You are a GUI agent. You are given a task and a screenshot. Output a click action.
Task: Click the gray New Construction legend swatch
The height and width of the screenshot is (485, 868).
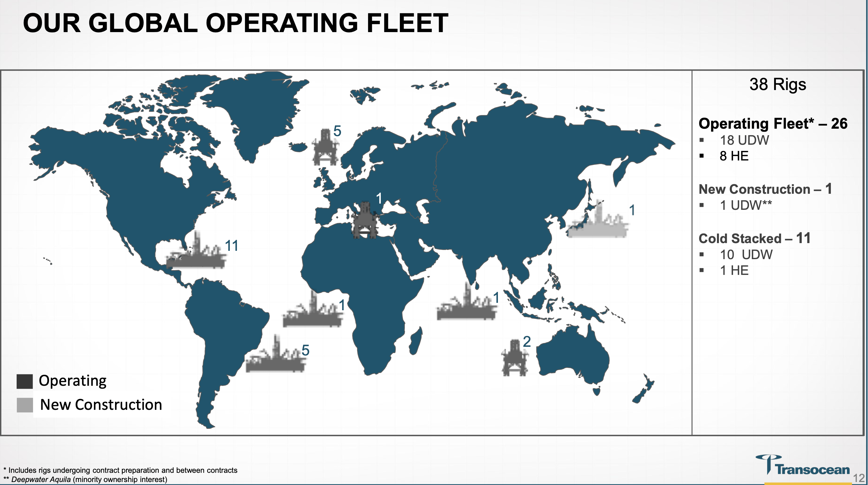pyautogui.click(x=25, y=405)
